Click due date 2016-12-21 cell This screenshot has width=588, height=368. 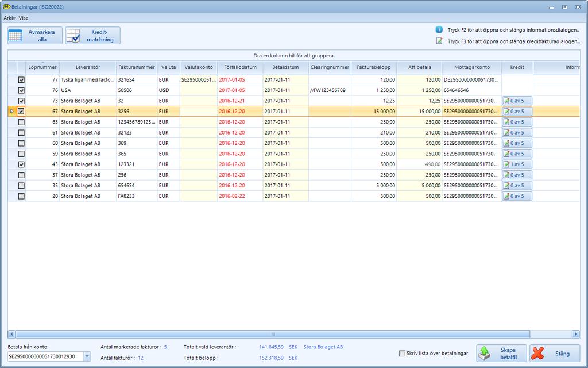(x=240, y=101)
